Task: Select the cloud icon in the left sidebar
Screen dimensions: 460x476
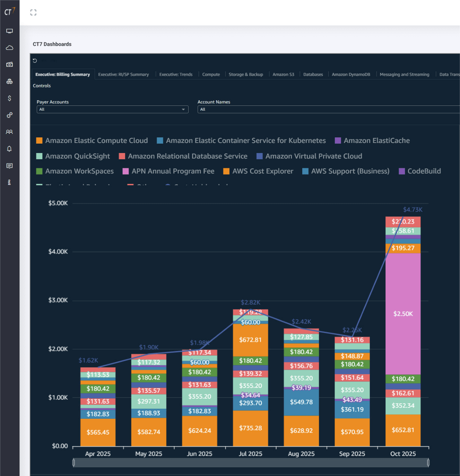Action: [9, 48]
